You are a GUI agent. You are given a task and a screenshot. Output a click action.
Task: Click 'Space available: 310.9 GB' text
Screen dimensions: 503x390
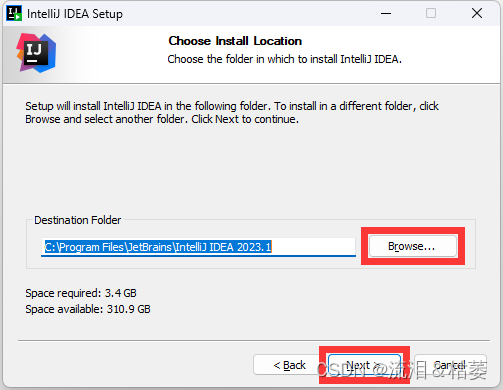coord(88,309)
